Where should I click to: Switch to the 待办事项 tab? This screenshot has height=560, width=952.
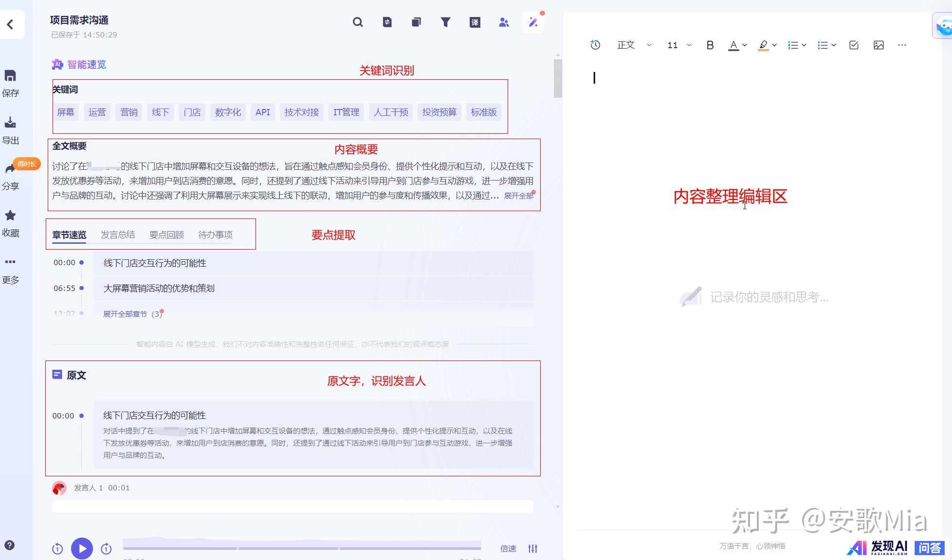pos(215,235)
